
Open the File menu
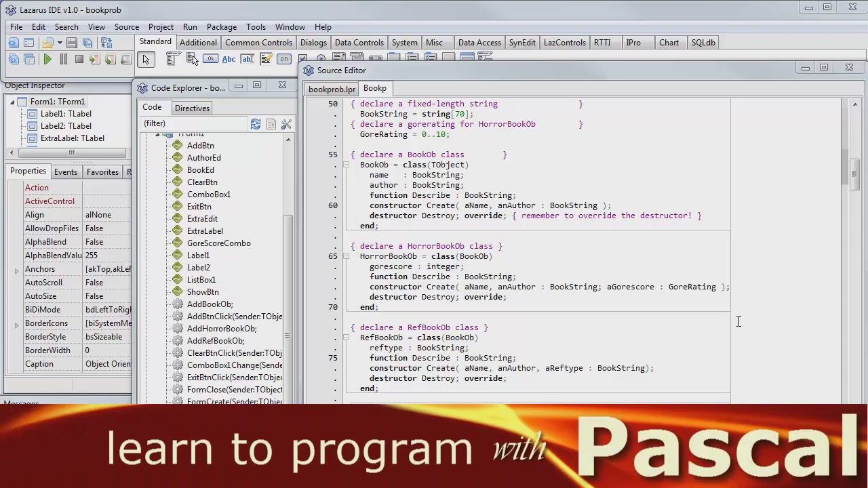(x=16, y=27)
